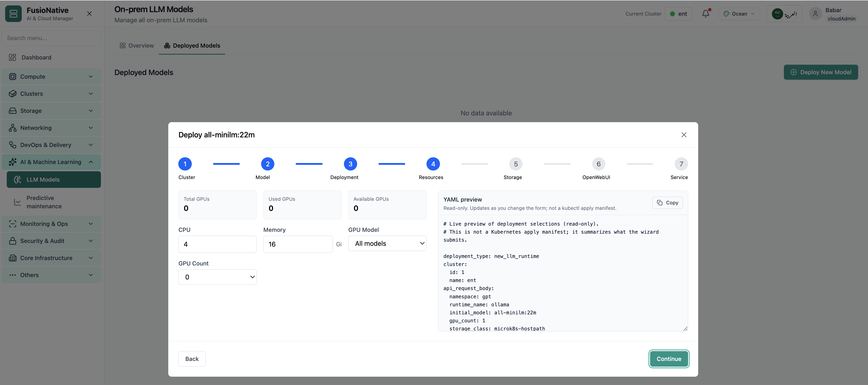Image resolution: width=868 pixels, height=385 pixels.
Task: Open the Core Infrastructure menu
Action: click(x=51, y=258)
